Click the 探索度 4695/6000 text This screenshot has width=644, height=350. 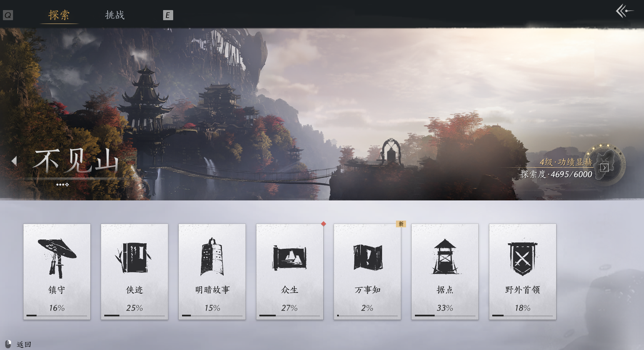556,174
